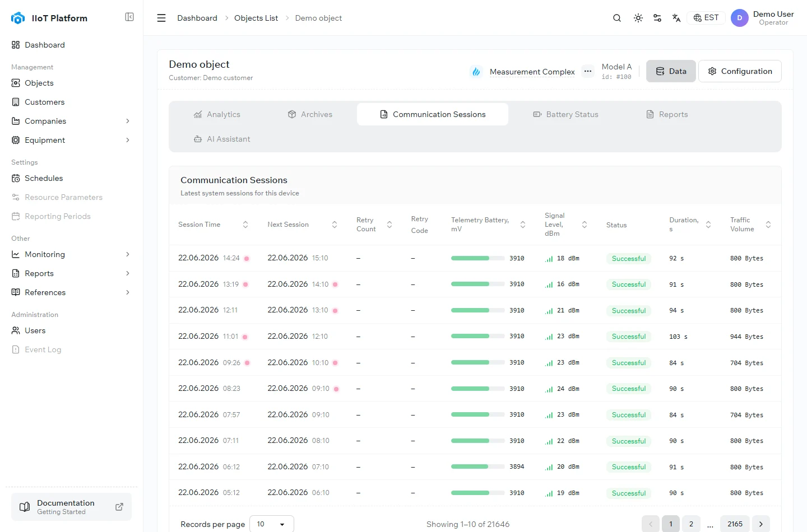807x532 pixels.
Task: Expand the sidebar Reports submenu chevron
Action: (128, 273)
